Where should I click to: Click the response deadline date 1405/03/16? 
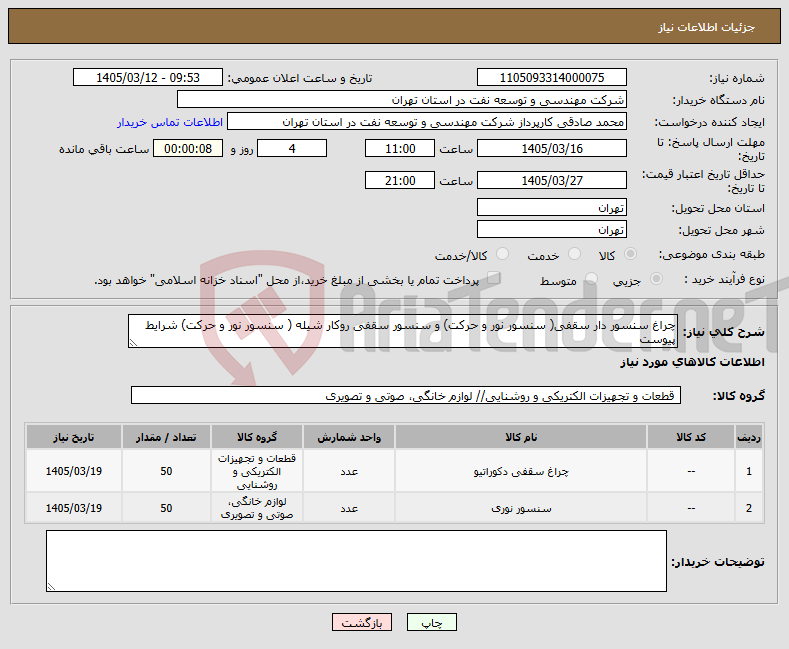[551, 149]
